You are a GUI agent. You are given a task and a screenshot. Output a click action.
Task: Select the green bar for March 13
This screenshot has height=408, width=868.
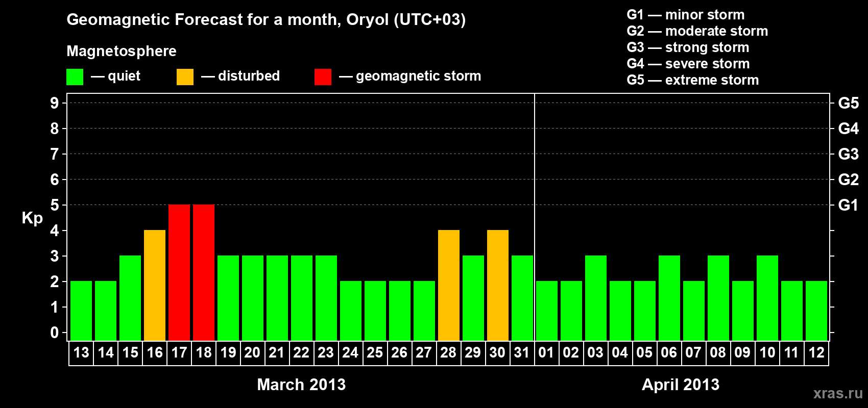coord(81,311)
